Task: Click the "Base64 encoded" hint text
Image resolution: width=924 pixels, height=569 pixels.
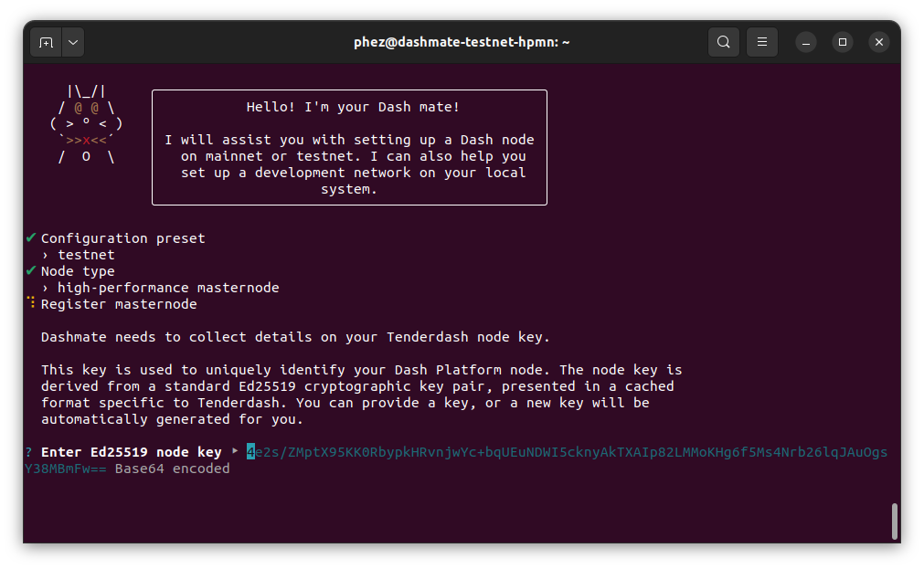Action: pos(172,469)
